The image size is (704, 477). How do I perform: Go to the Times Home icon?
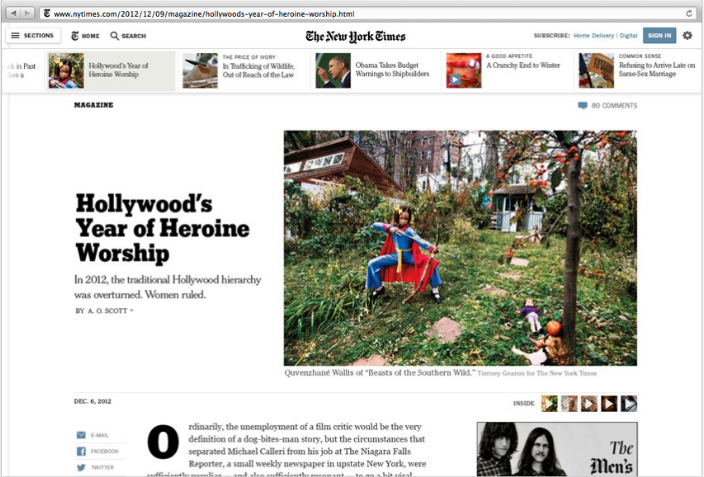[75, 35]
